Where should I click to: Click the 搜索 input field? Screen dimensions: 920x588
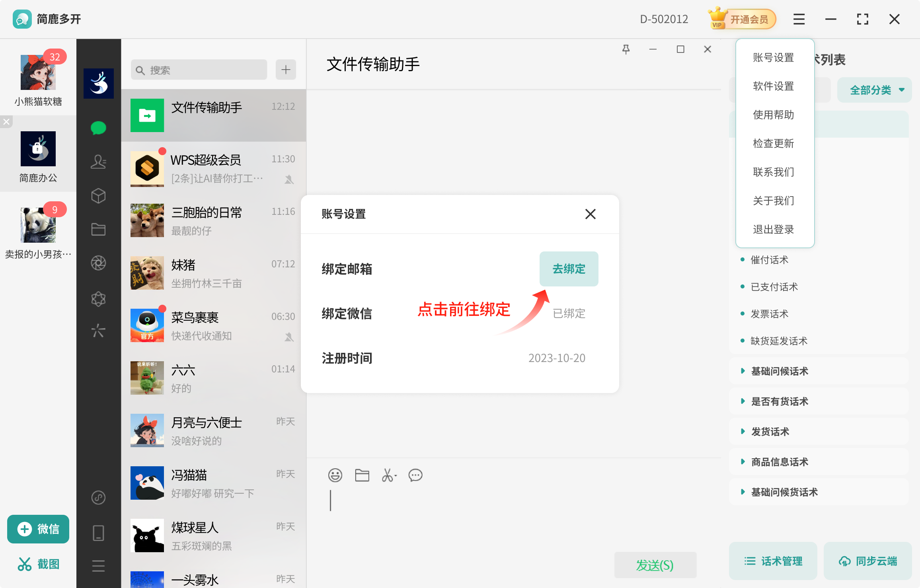click(x=199, y=70)
